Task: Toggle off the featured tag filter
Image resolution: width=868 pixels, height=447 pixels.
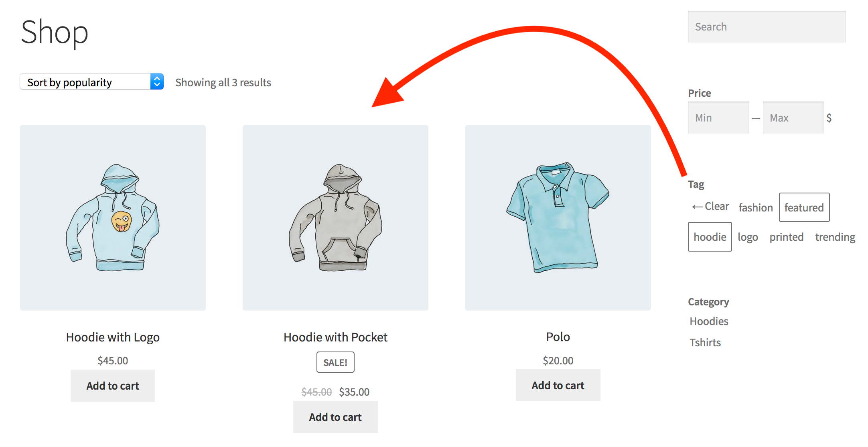Action: click(804, 207)
